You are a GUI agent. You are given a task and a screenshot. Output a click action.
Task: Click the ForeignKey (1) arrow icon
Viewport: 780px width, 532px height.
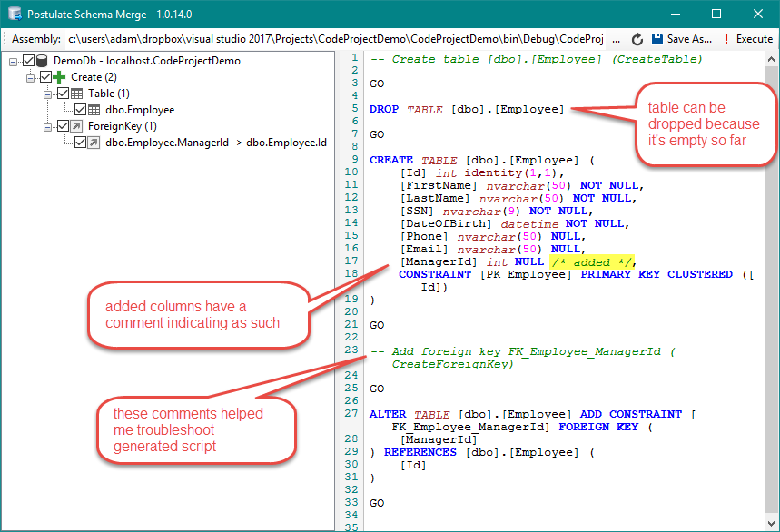[x=76, y=126]
